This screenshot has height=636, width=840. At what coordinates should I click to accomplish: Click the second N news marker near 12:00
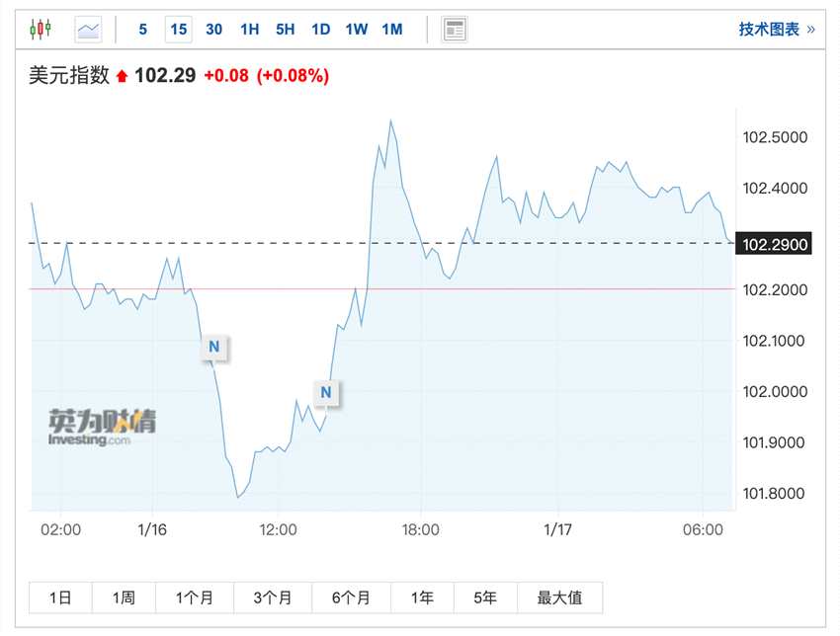point(326,392)
